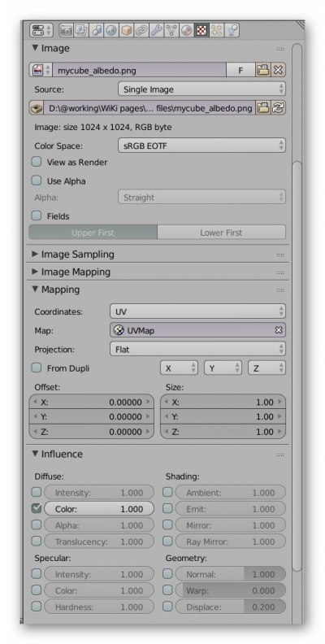Open the Object properties tab (cube icon)
Image resolution: width=325 pixels, height=644 pixels.
pos(127,30)
